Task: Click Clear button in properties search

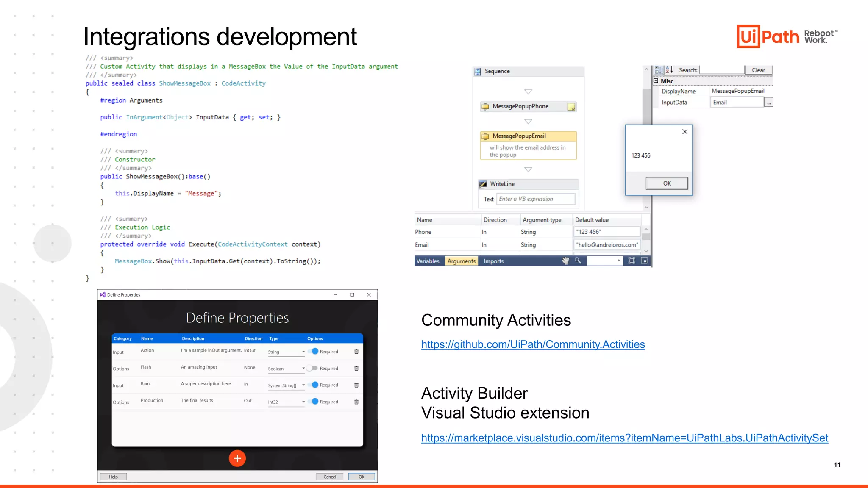Action: [758, 70]
